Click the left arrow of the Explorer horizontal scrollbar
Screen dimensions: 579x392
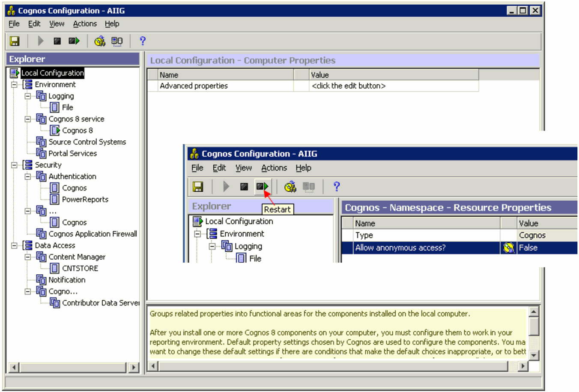pos(14,367)
